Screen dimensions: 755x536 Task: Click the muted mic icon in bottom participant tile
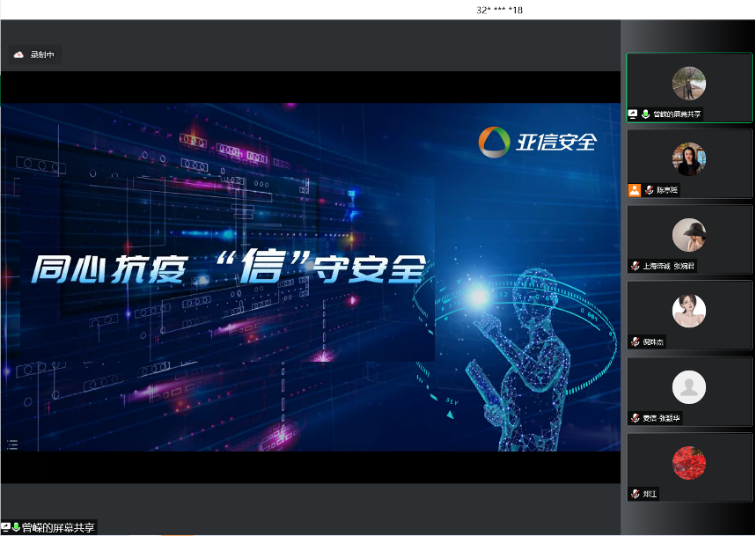(x=635, y=494)
